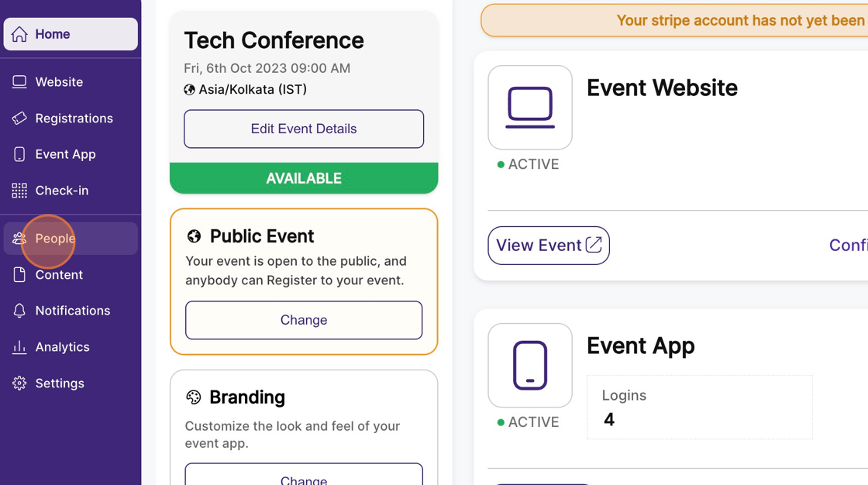Click the Logins count card

(x=699, y=408)
